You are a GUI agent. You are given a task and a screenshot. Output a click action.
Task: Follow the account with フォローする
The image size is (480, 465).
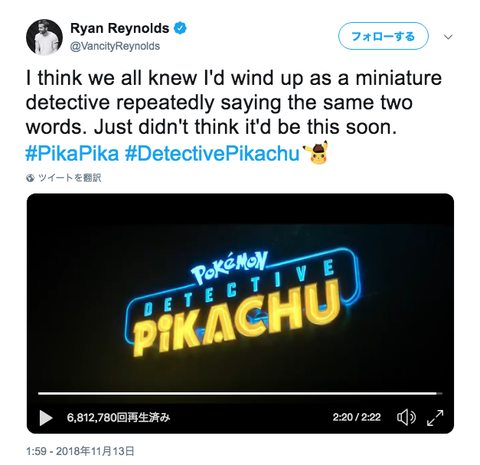[383, 36]
